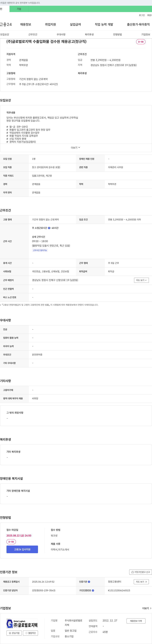Click 주식회사글로벌로지텍 company name value
This screenshot has width=152, height=644.
[x=73, y=623]
